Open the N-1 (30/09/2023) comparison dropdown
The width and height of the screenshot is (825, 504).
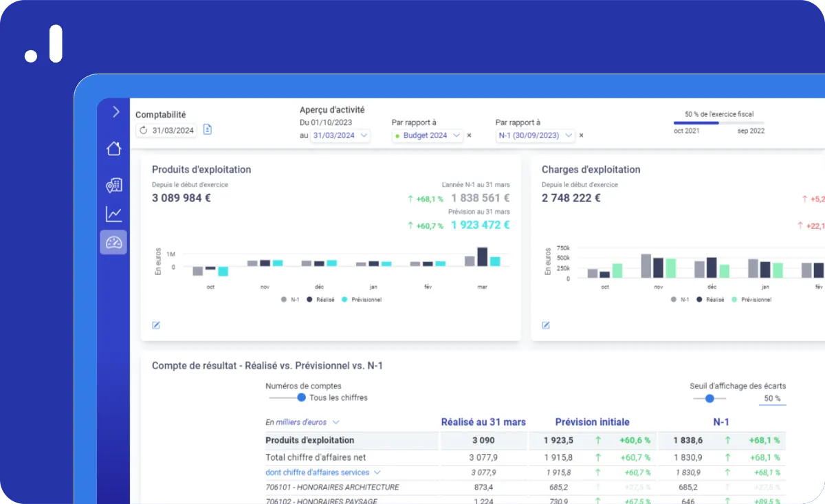tap(535, 135)
